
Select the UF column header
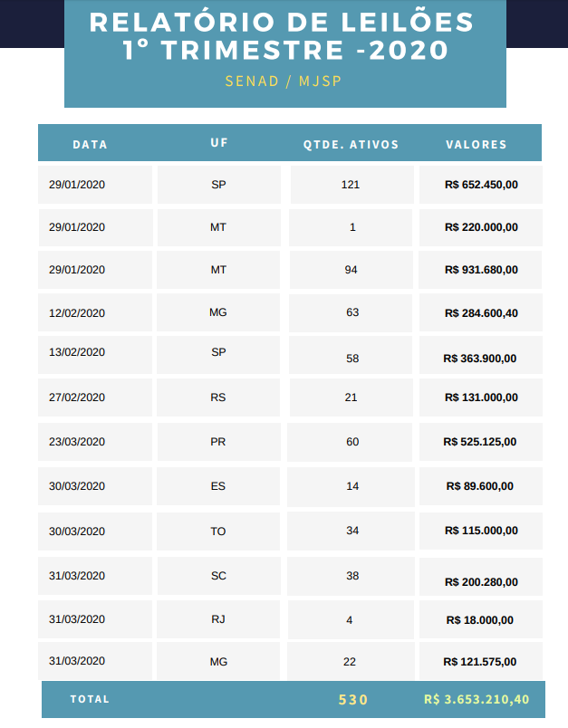[218, 143]
